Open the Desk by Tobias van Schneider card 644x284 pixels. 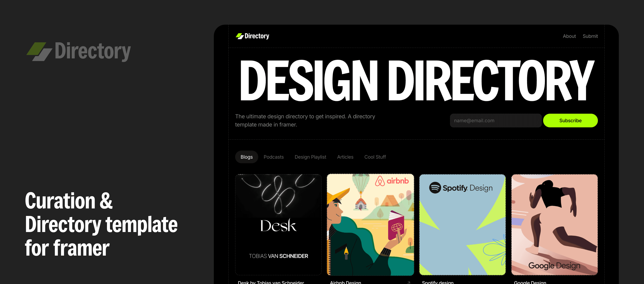pyautogui.click(x=278, y=225)
